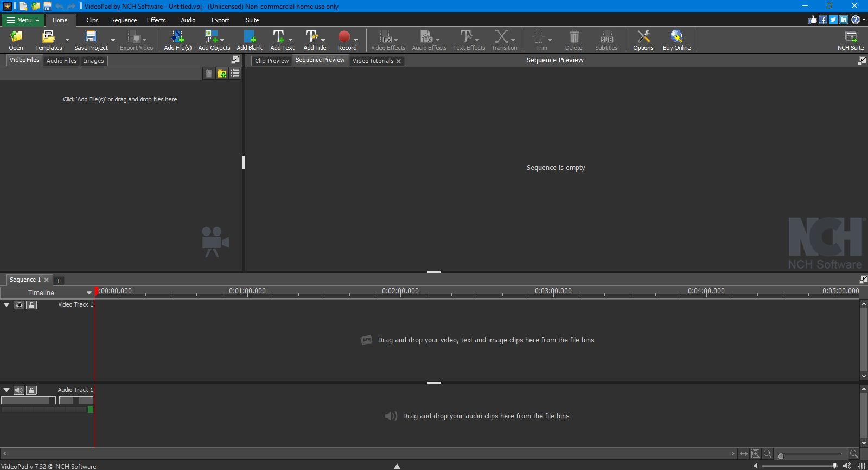868x470 pixels.
Task: Open the Record dropdown arrow
Action: pos(355,40)
